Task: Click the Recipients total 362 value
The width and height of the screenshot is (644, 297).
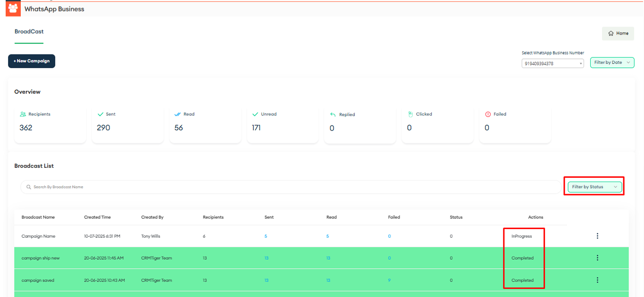Action: click(x=26, y=128)
